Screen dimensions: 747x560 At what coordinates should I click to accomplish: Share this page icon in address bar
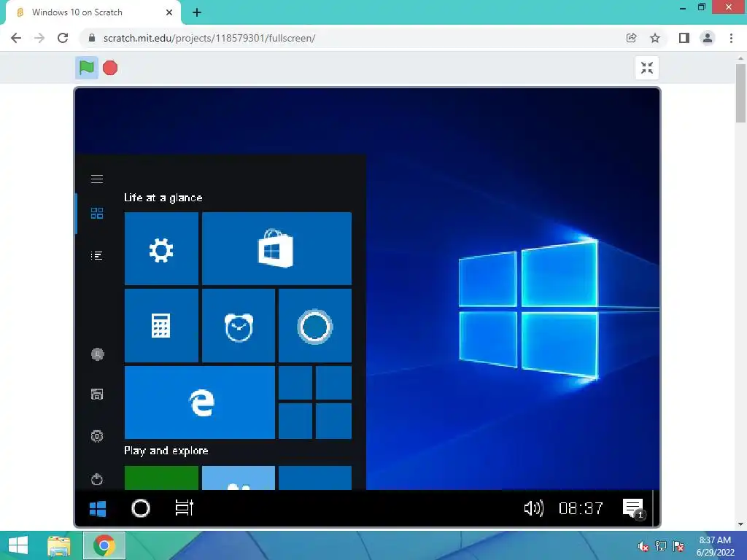[x=631, y=38]
